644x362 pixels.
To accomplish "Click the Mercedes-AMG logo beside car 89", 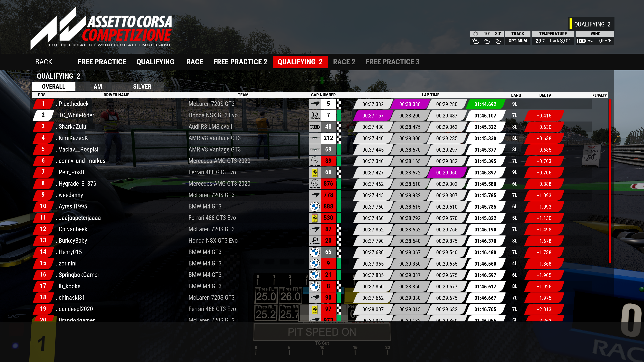I will pos(315,161).
